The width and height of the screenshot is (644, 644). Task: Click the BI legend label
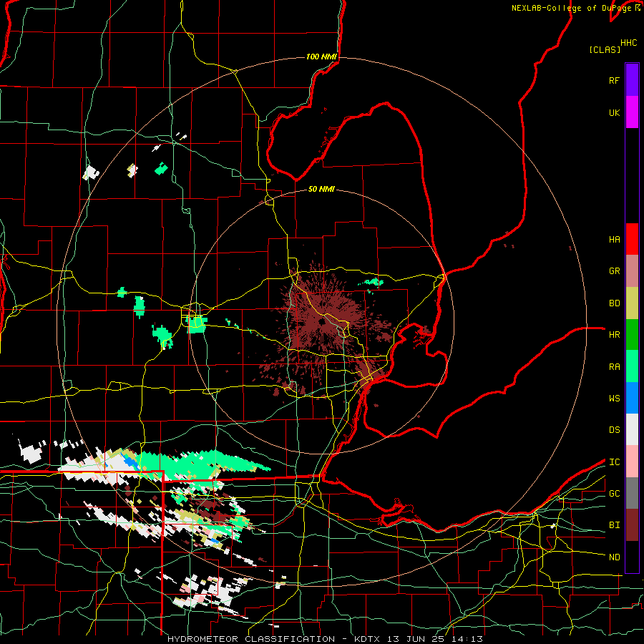pyautogui.click(x=614, y=525)
